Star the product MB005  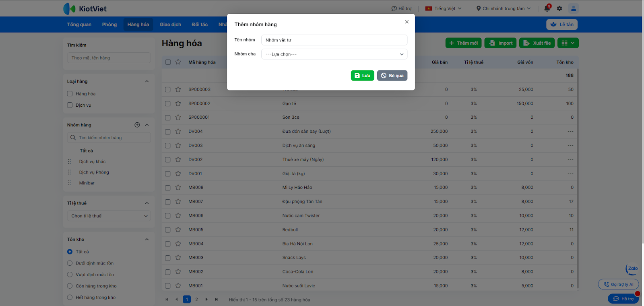178,229
